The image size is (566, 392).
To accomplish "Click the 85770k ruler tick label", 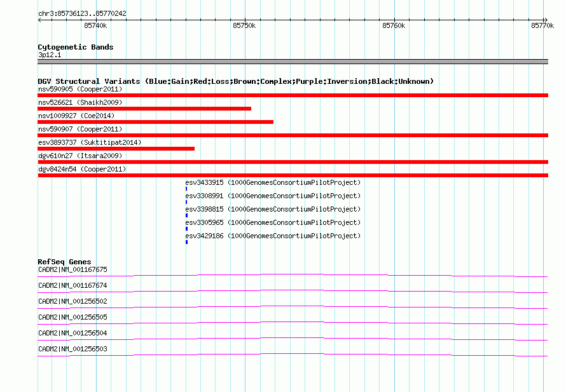I will [542, 25].
